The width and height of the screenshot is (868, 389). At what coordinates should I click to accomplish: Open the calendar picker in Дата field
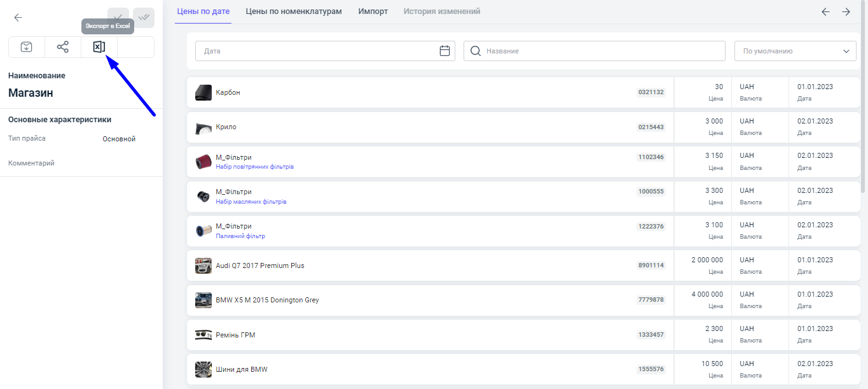click(x=444, y=51)
